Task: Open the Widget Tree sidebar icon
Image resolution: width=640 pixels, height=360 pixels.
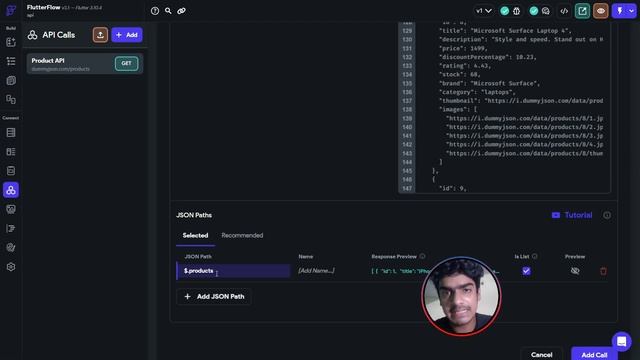Action: pos(11,61)
